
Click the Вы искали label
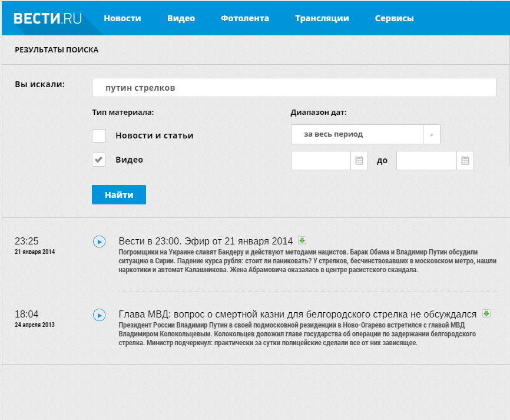[x=39, y=84]
